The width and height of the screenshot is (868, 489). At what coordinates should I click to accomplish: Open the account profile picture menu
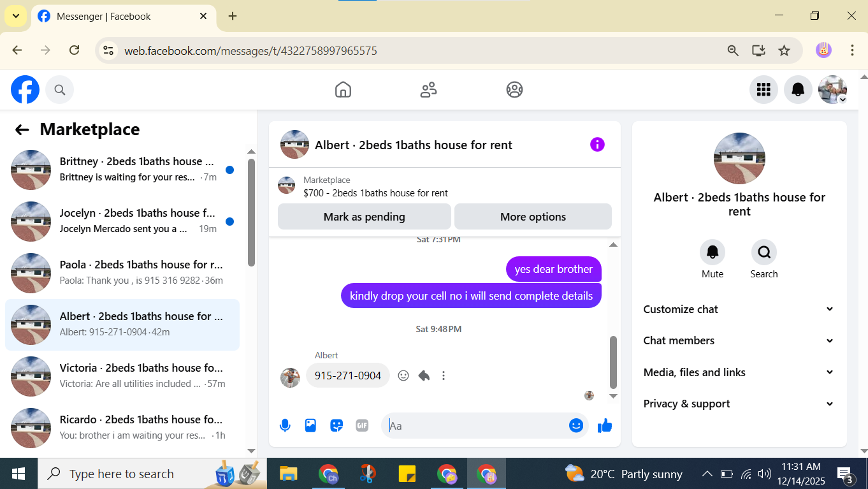[x=832, y=90]
